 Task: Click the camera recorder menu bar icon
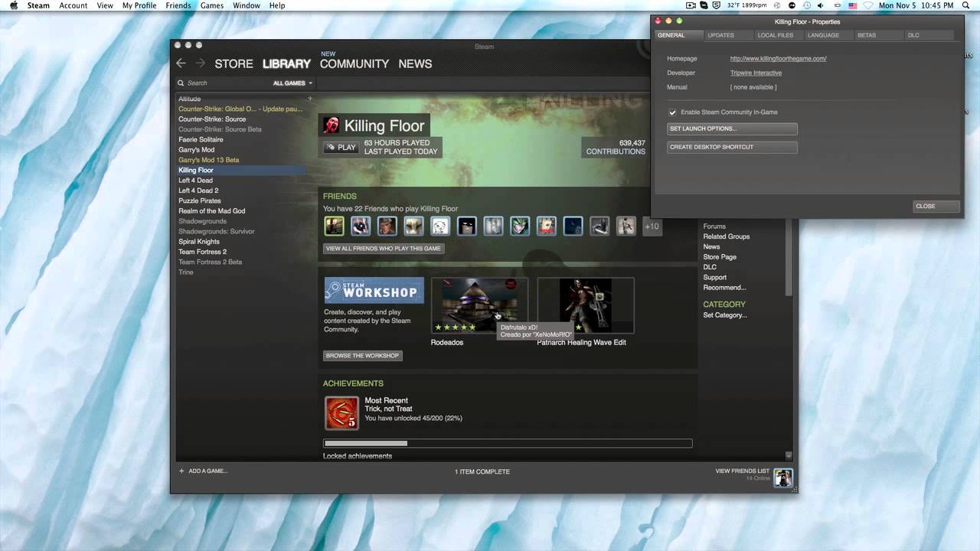tap(691, 5)
